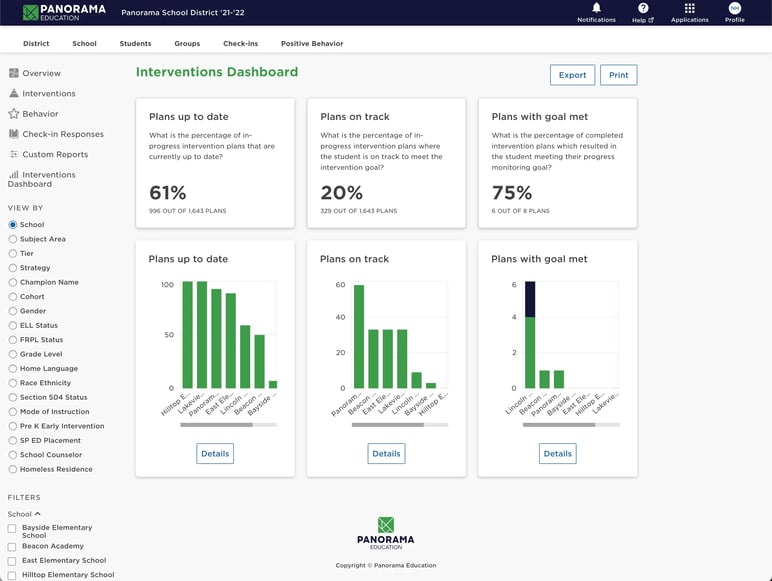Select the Champion Name radio button
The width and height of the screenshot is (772, 581).
pyautogui.click(x=13, y=282)
